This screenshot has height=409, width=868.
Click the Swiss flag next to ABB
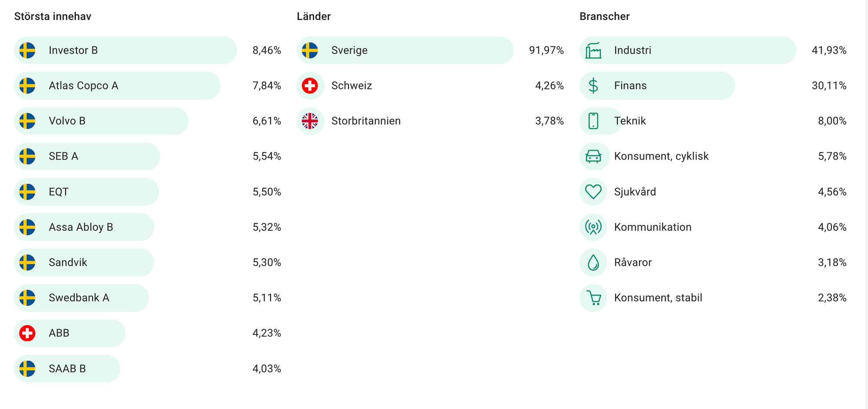27,333
